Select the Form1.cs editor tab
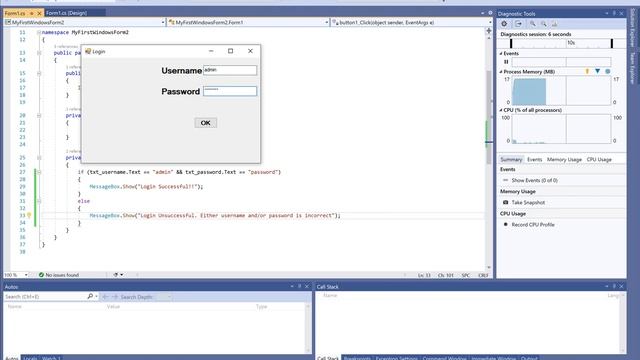Image resolution: width=640 pixels, height=360 pixels. pos(15,13)
